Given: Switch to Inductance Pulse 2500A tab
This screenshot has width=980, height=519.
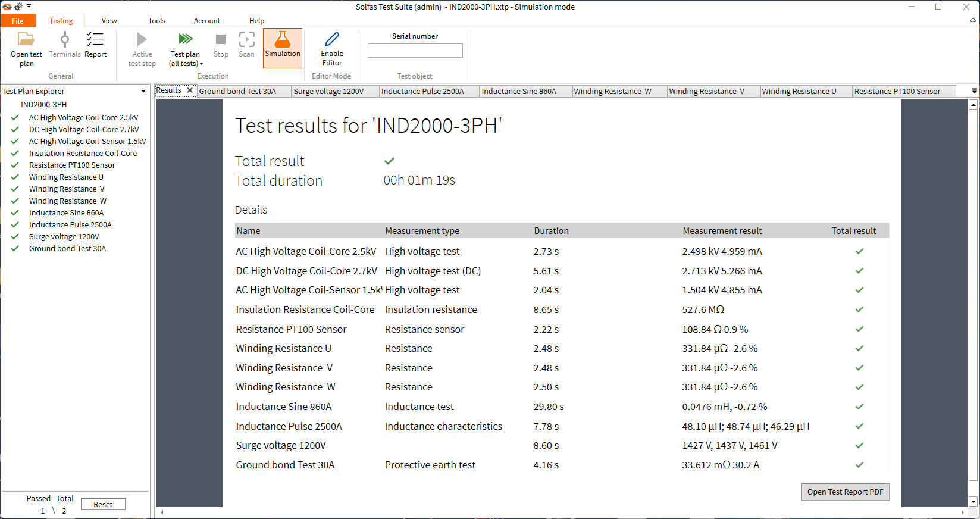Looking at the screenshot, I should tap(429, 91).
